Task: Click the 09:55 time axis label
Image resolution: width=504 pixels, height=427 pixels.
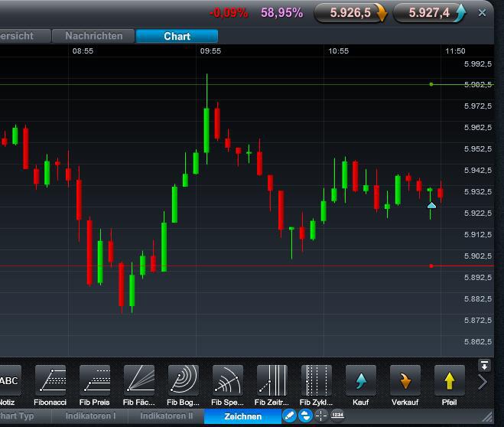Action: tap(210, 51)
